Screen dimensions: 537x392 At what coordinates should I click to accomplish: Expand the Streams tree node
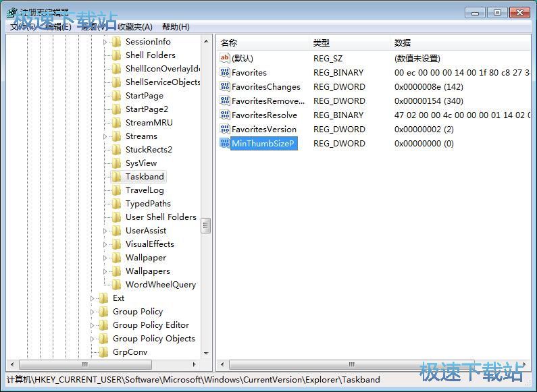[x=105, y=136]
